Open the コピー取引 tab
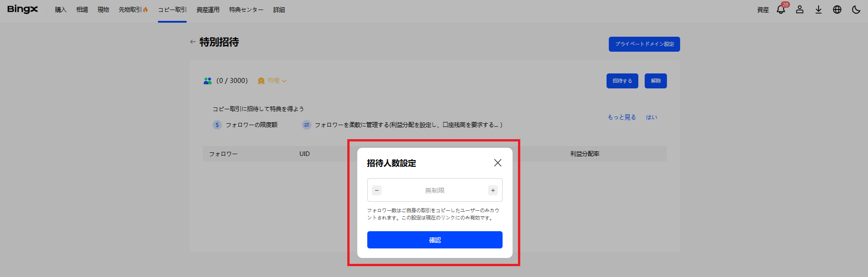This screenshot has width=868, height=277. point(172,10)
